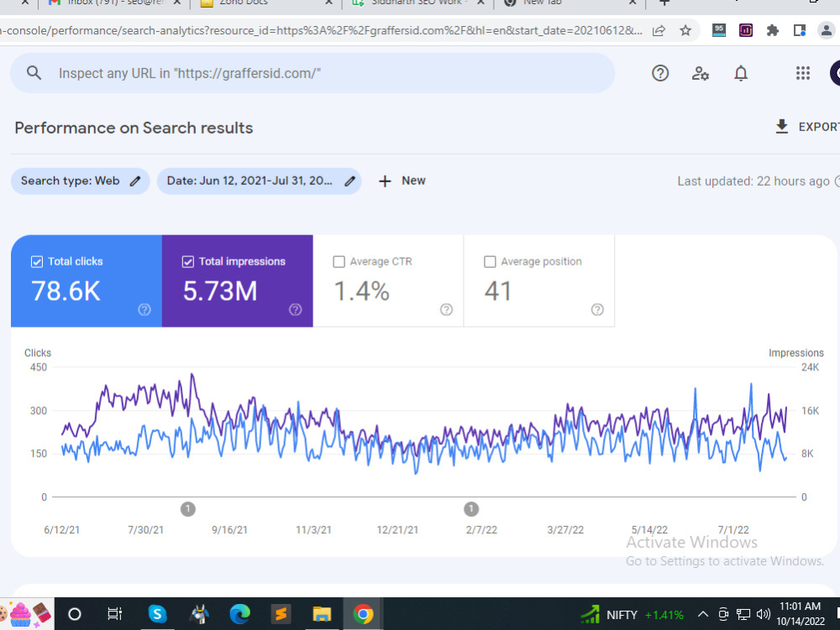
Task: Open the Help question mark icon
Action: tap(660, 73)
